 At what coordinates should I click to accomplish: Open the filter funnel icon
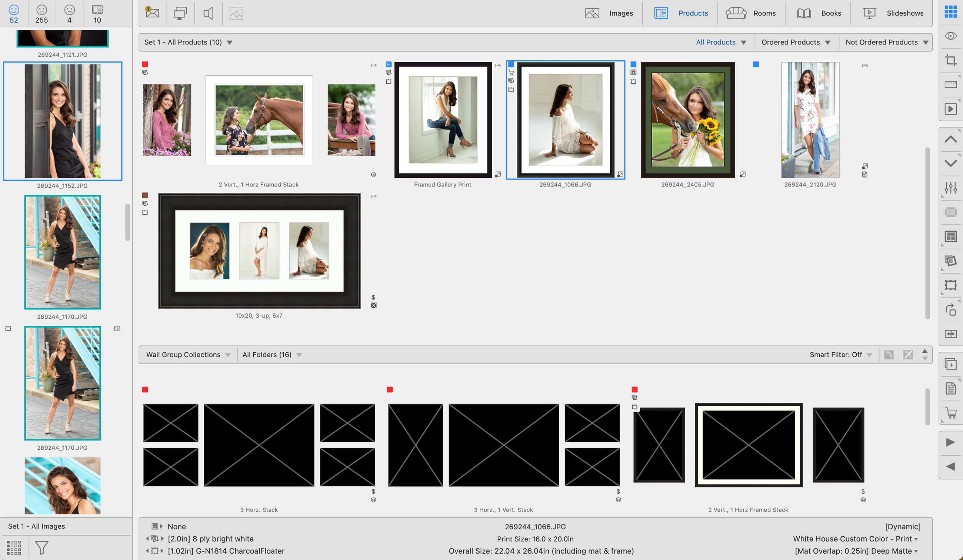[x=41, y=547]
